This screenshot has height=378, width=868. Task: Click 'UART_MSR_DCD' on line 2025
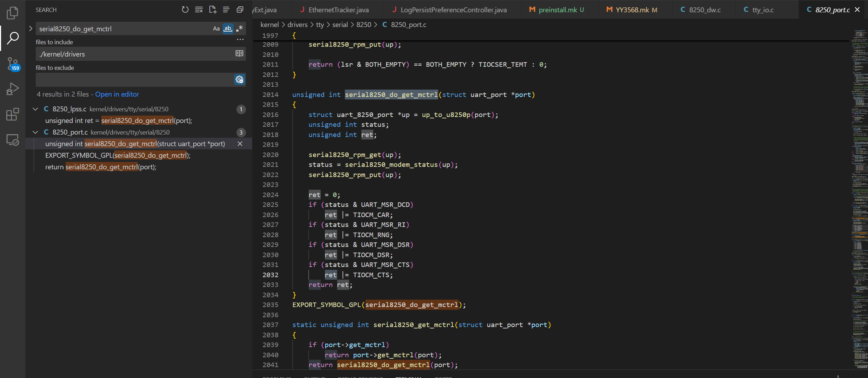coord(385,205)
